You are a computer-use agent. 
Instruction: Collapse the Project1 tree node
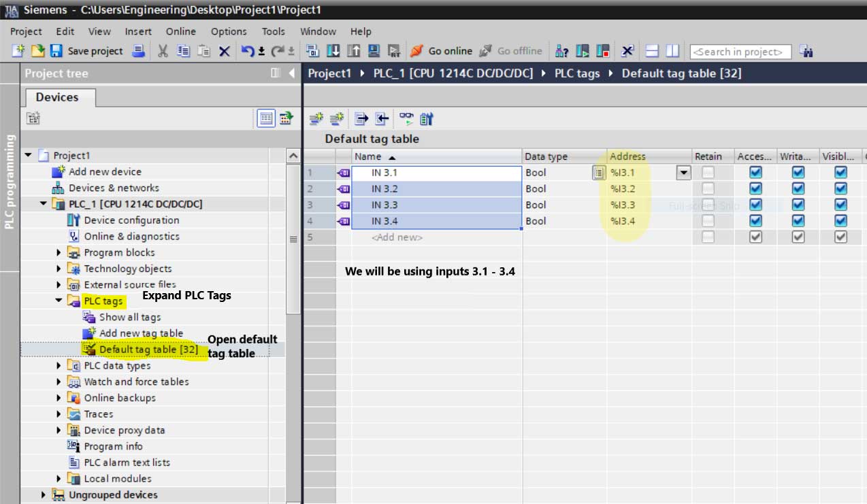click(x=28, y=156)
